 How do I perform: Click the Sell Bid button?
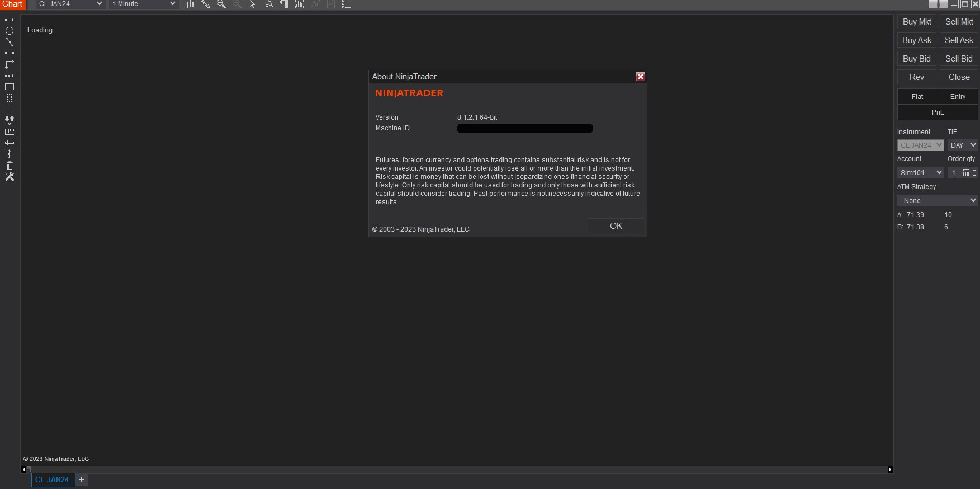pyautogui.click(x=959, y=59)
